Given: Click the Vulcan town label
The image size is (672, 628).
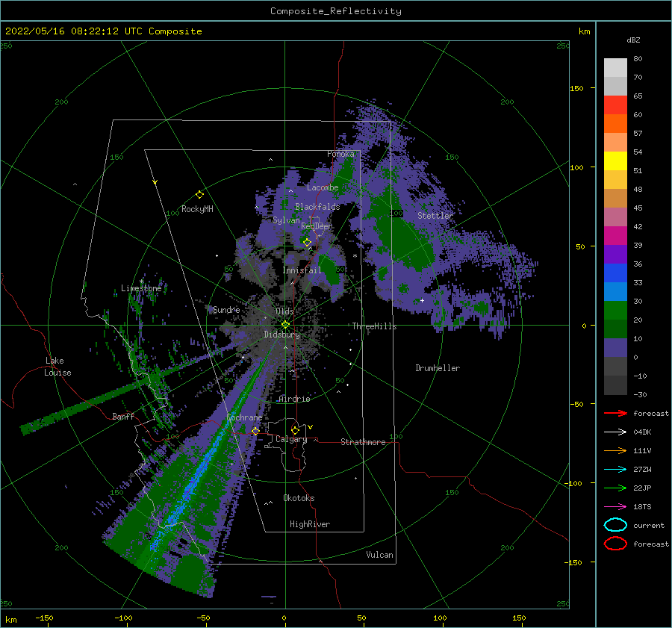Looking at the screenshot, I should point(379,555).
